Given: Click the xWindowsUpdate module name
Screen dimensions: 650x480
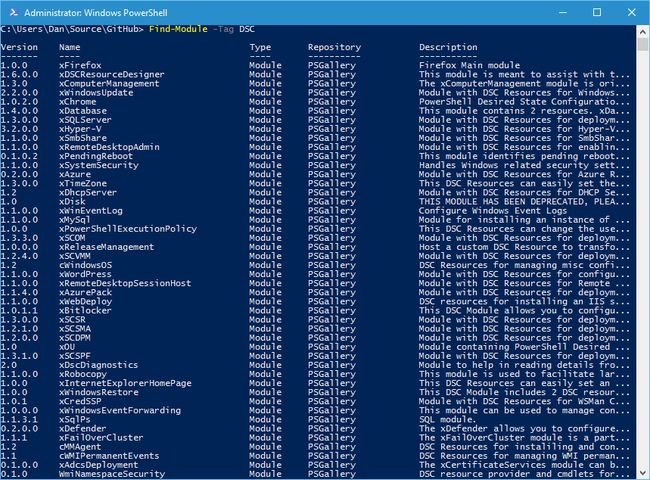Looking at the screenshot, I should [96, 92].
